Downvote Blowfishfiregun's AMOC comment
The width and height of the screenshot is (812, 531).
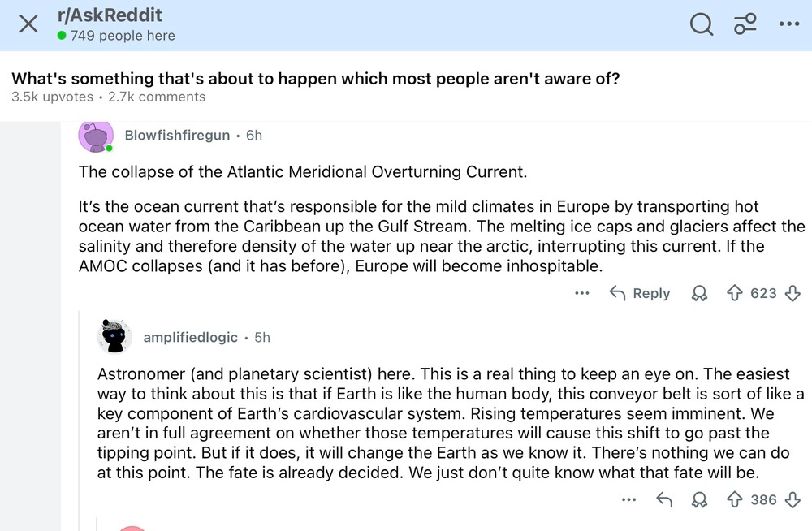pyautogui.click(x=793, y=293)
